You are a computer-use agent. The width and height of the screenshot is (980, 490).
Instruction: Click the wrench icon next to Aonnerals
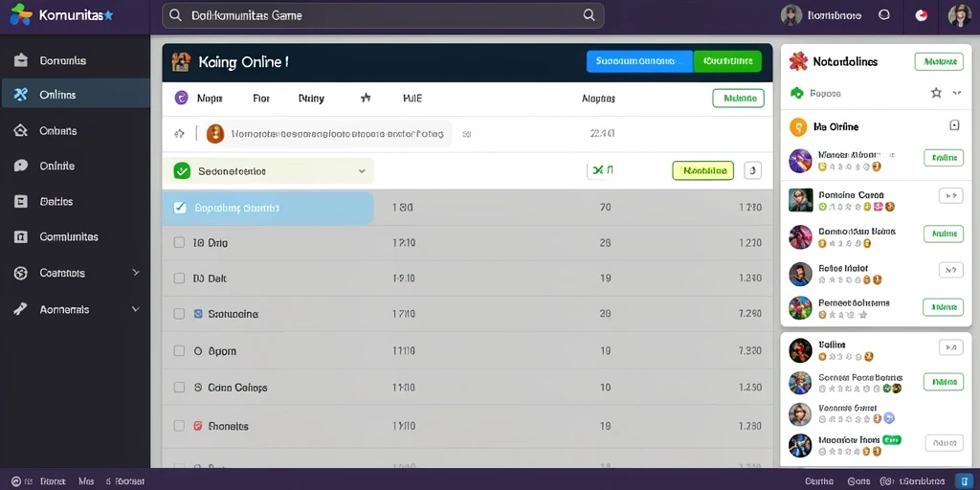pos(21,309)
